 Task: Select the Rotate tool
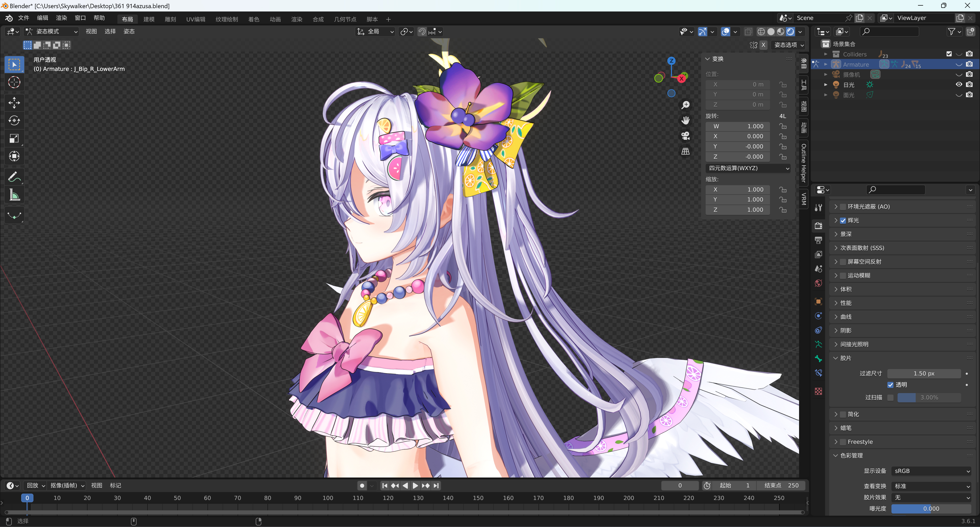point(14,121)
